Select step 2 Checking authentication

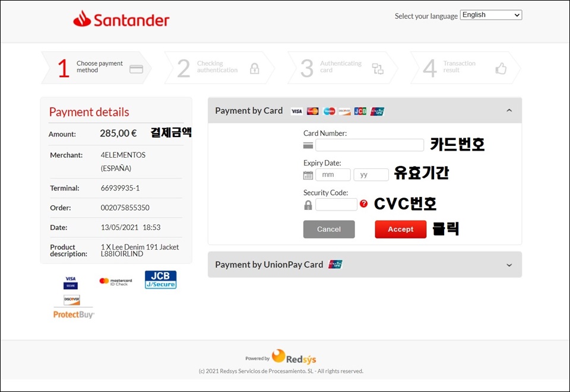[x=219, y=68]
